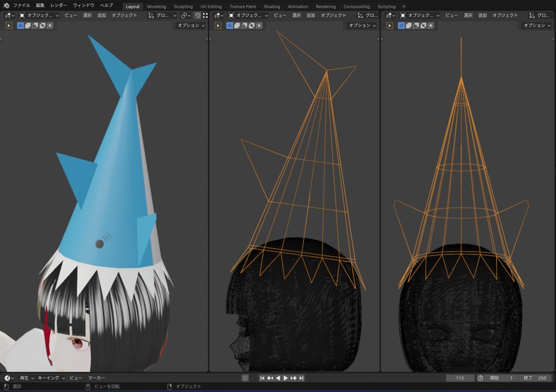Choose Extend selection mode icon in left viewport

(x=28, y=26)
